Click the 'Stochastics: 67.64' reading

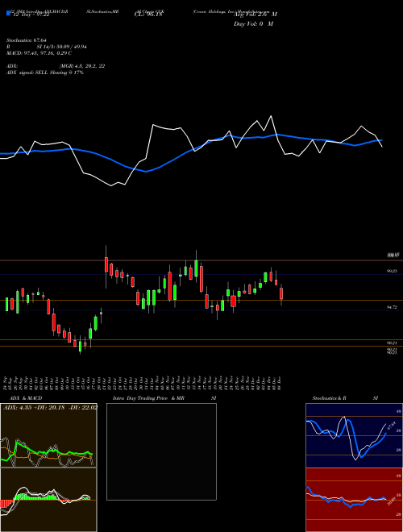(x=26, y=40)
